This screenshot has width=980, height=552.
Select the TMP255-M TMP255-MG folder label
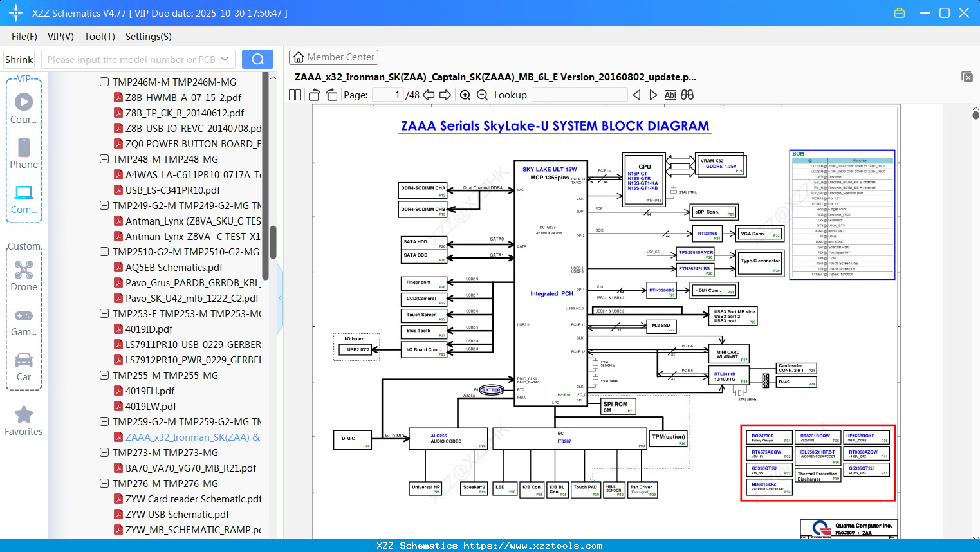[165, 375]
